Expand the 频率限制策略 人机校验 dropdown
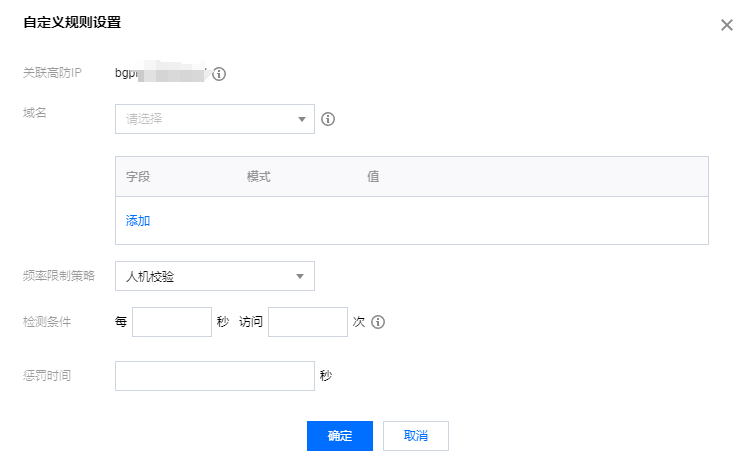The image size is (752, 475). [x=215, y=276]
